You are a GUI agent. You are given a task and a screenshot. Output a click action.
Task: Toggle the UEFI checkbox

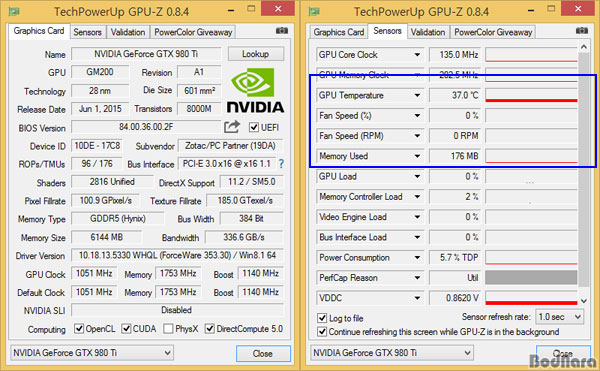click(254, 127)
